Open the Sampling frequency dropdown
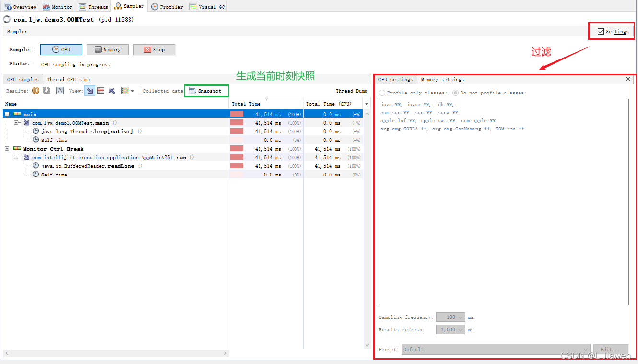Image resolution: width=638 pixels, height=364 pixels. pyautogui.click(x=450, y=317)
